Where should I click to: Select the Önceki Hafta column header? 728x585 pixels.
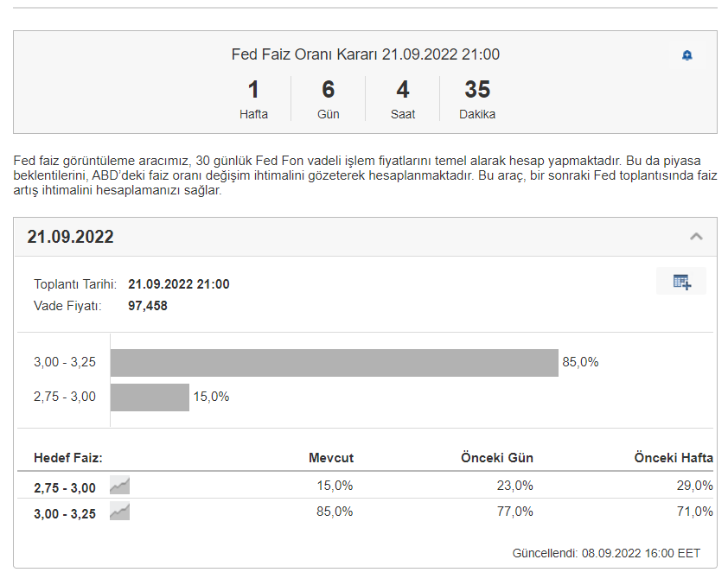point(674,458)
